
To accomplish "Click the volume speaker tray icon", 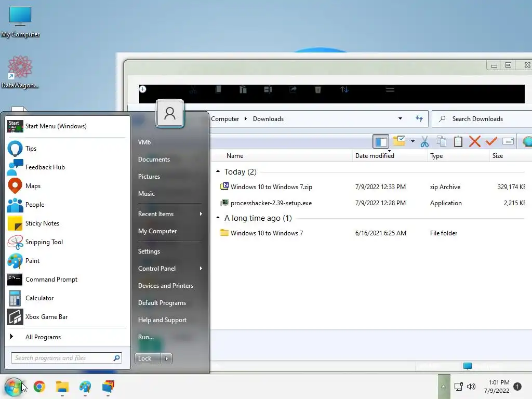I will pos(471,387).
